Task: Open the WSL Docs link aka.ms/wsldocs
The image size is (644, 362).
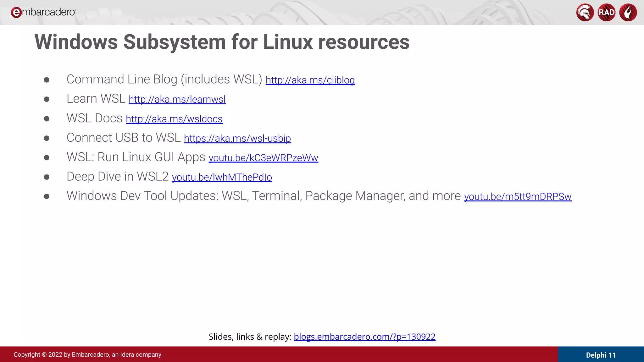Action: [174, 119]
